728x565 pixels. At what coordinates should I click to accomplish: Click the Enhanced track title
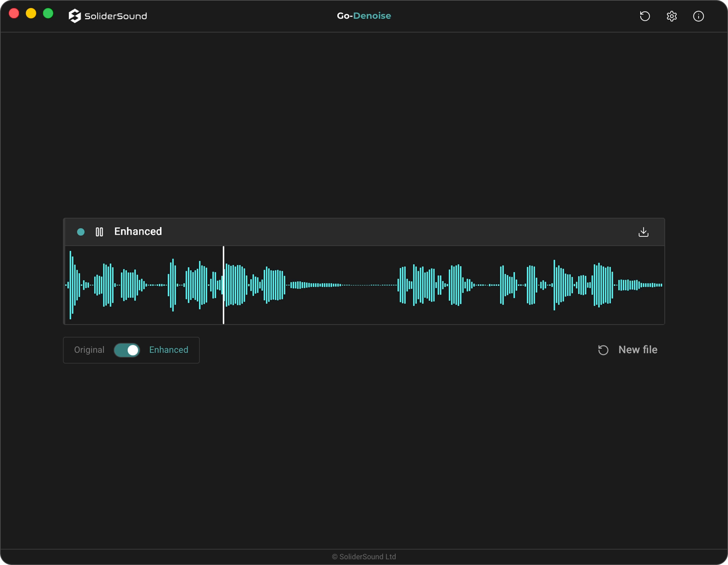tap(138, 231)
